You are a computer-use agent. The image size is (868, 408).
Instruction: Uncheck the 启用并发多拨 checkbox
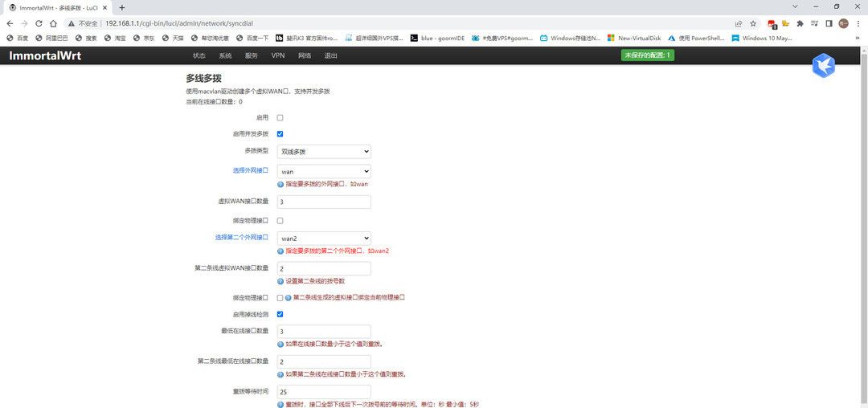[x=280, y=134]
